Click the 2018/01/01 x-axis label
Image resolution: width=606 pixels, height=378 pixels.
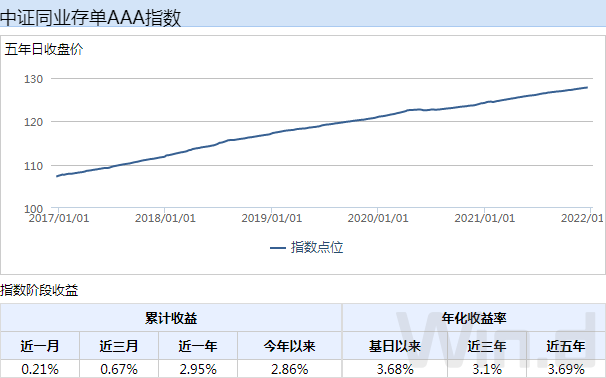[x=165, y=218]
